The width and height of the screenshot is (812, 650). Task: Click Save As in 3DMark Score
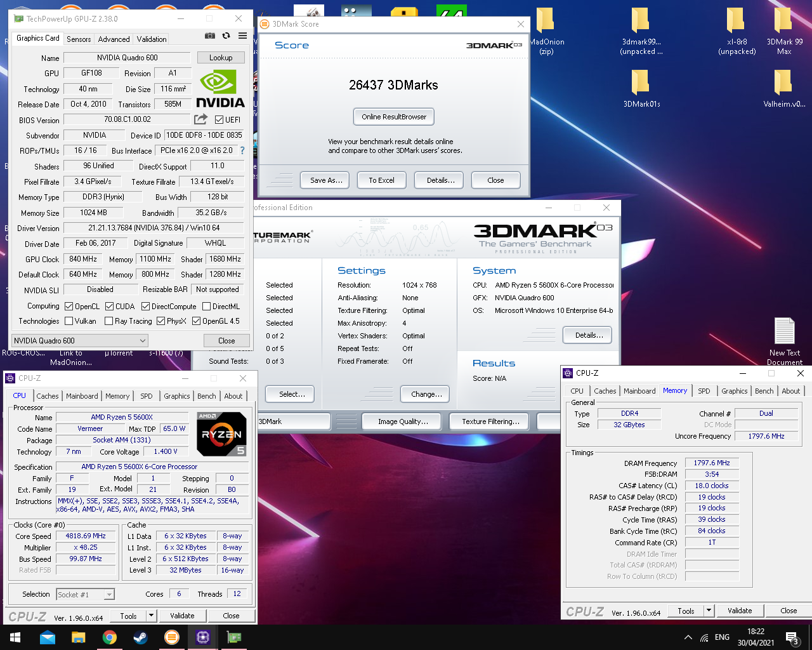click(x=326, y=180)
